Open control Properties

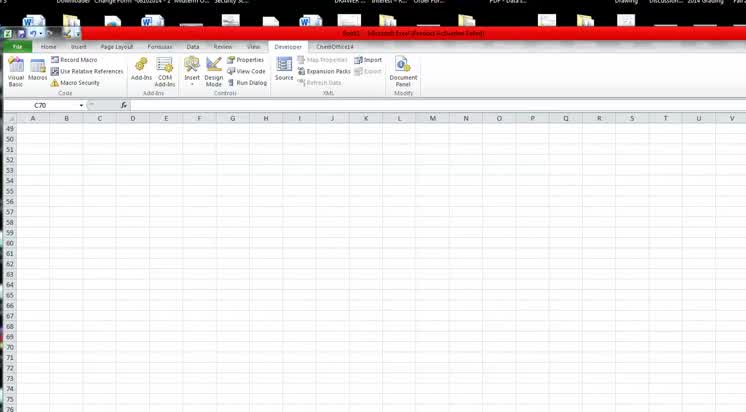coord(245,60)
